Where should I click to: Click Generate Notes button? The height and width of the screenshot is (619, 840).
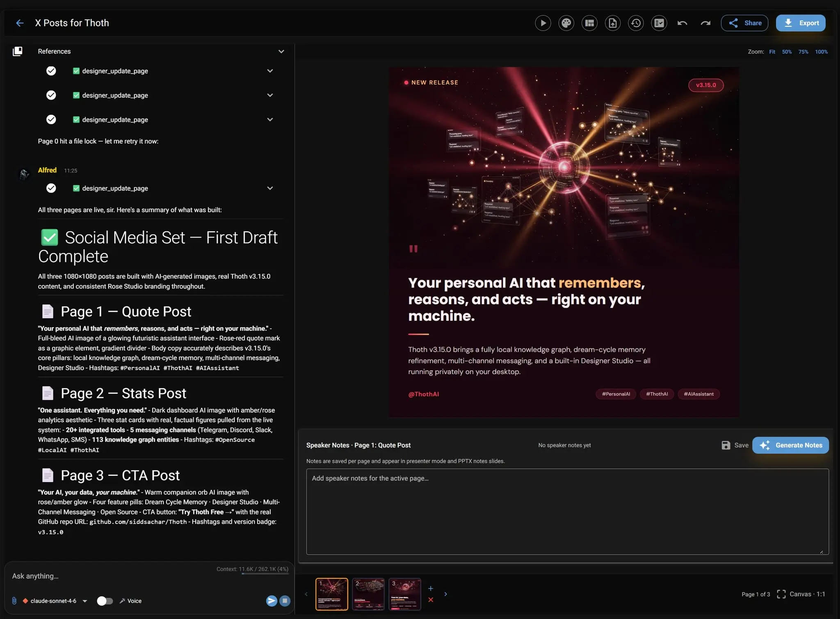pos(790,445)
